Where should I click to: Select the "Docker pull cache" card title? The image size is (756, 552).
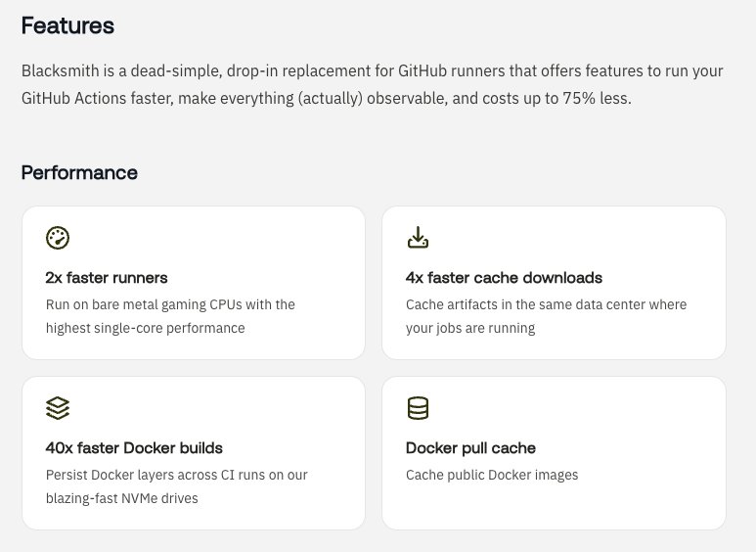470,448
